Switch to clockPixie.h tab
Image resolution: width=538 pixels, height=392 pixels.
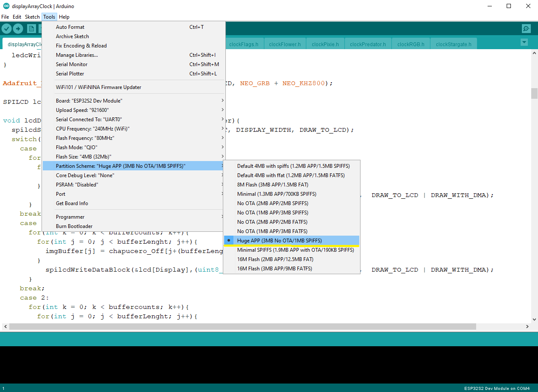pyautogui.click(x=325, y=44)
